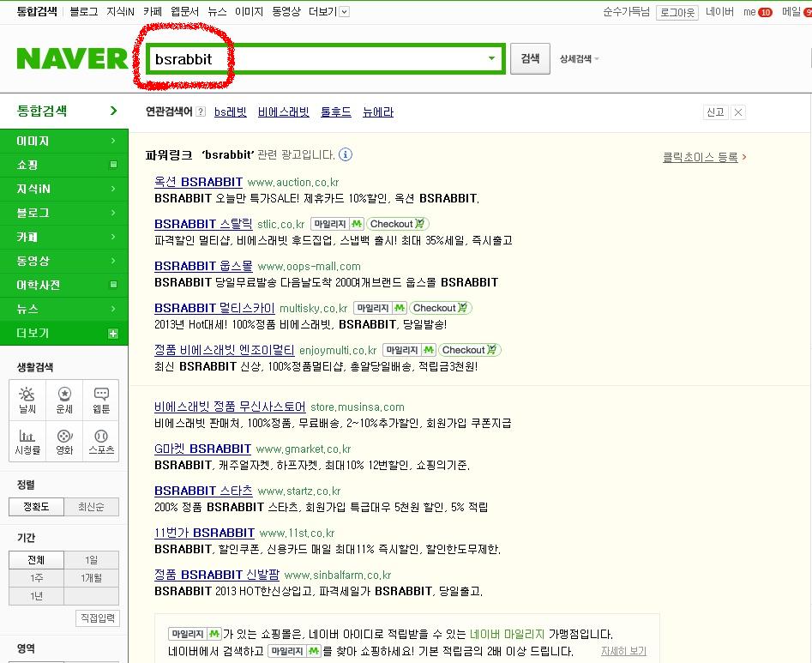Click the related term 뉴에라
This screenshot has height=663, width=812.
pos(378,112)
